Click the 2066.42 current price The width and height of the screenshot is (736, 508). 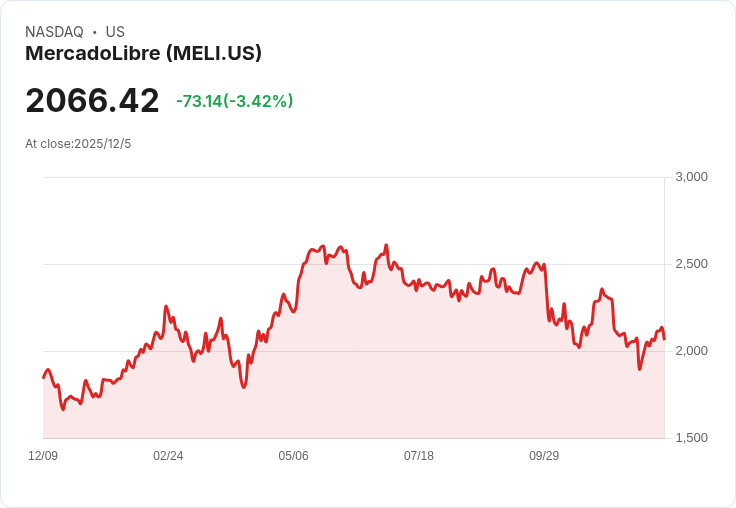[x=92, y=100]
